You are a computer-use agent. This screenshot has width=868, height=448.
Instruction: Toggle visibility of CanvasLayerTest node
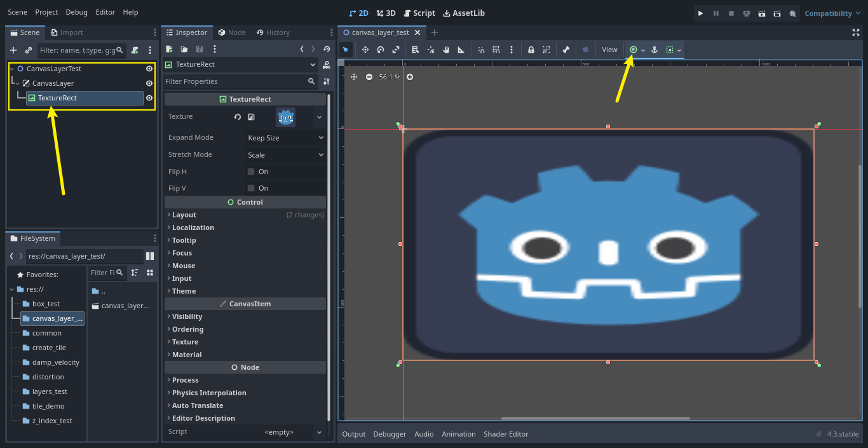coord(149,69)
